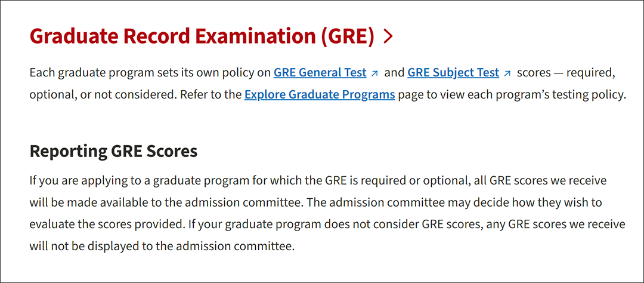The width and height of the screenshot is (644, 283).
Task: Open the GRE General Test link
Action: coord(320,73)
